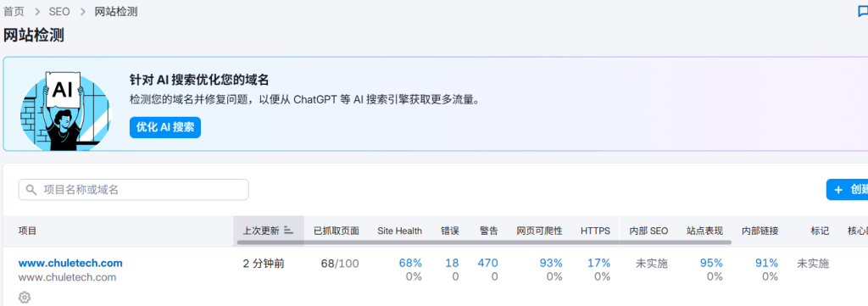868x306 pixels.
Task: Open the 91% internal linking value
Action: (x=766, y=263)
